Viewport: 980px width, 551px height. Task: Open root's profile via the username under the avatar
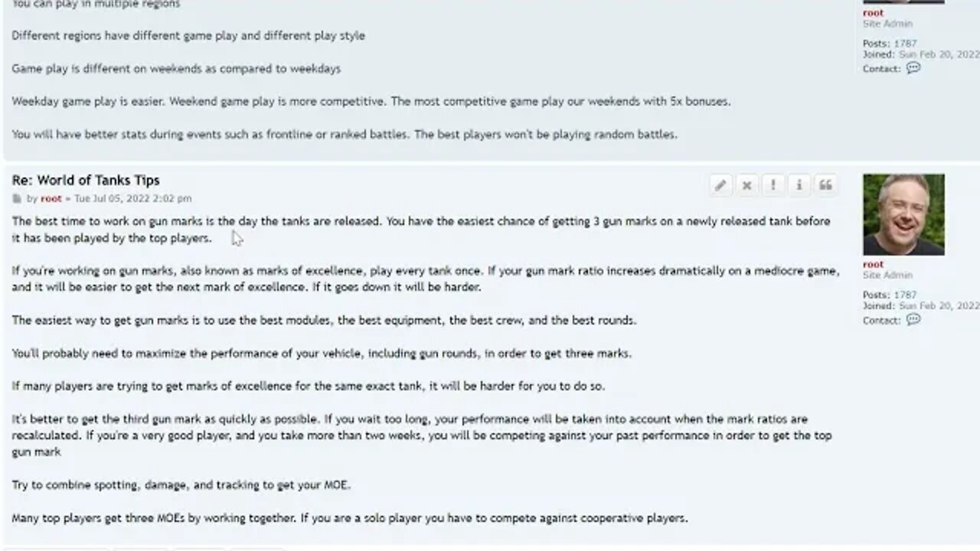point(873,265)
